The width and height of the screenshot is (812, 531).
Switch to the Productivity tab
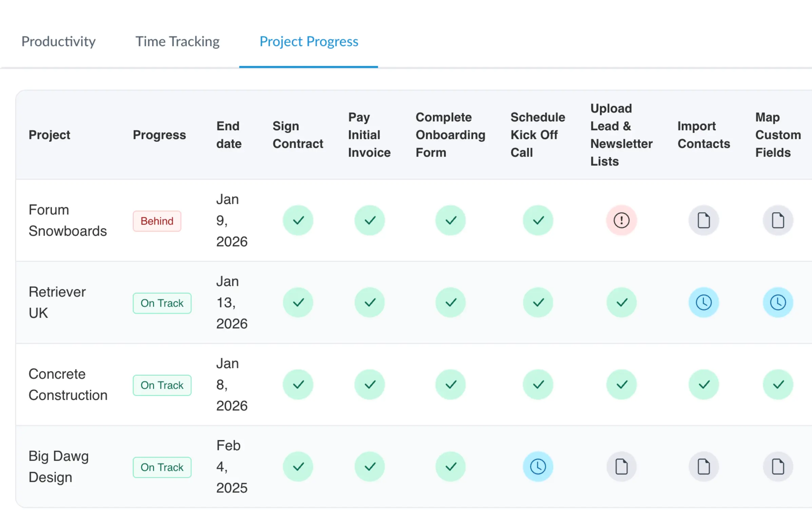tap(58, 42)
